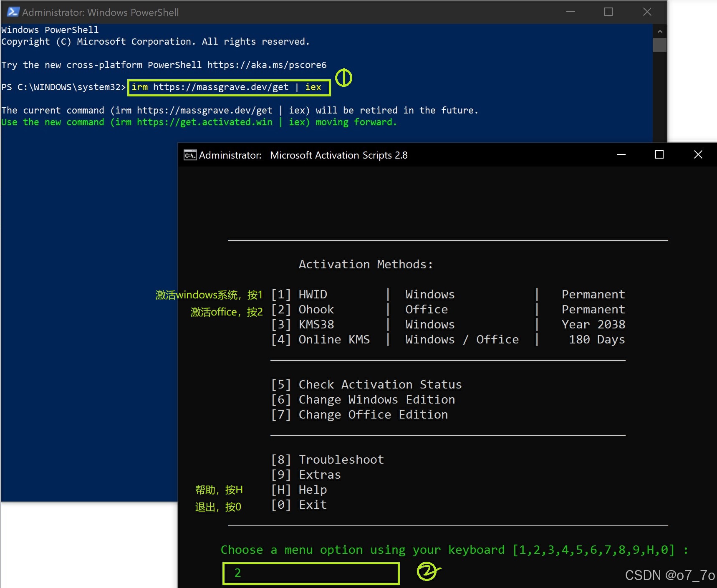
Task: Click the 'Microsoft Activation Scripts 2.8' title text
Action: click(339, 155)
